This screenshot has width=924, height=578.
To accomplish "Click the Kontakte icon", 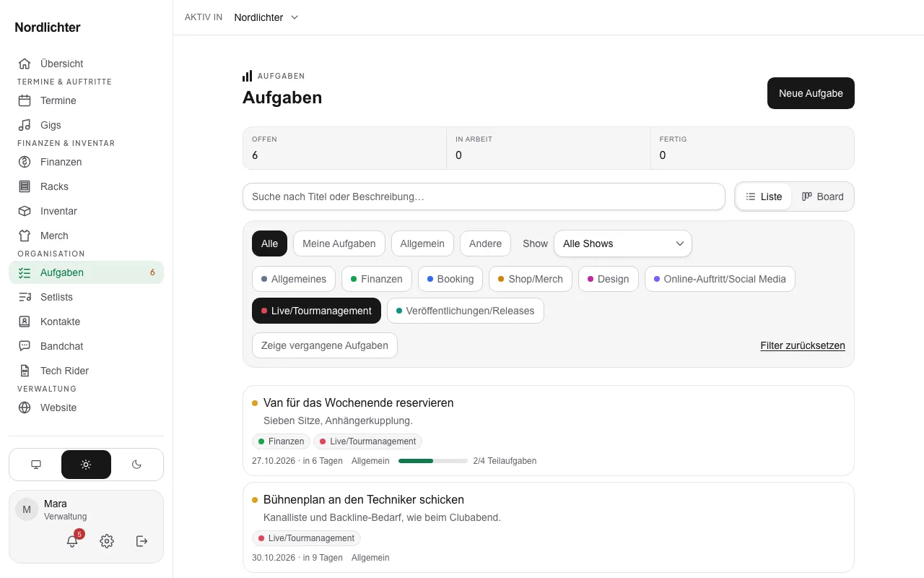I will [x=25, y=322].
